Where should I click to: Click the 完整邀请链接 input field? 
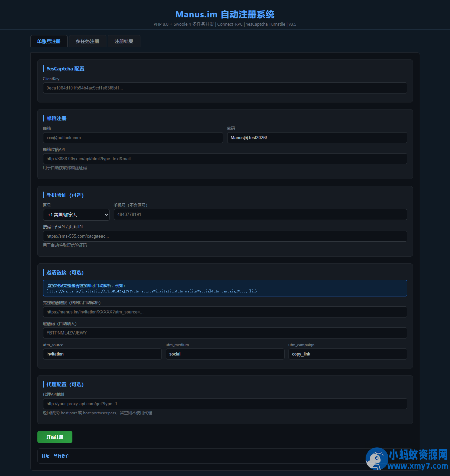(x=225, y=312)
